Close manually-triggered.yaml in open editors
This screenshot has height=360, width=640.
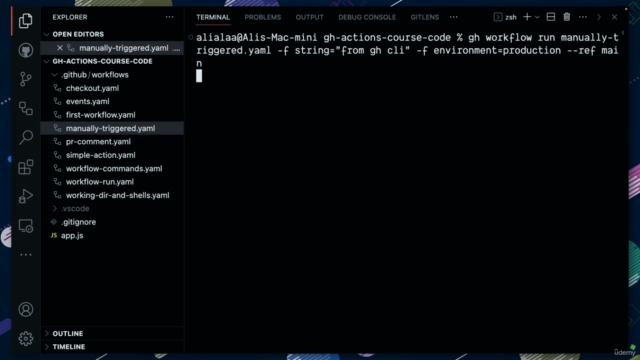(x=60, y=48)
